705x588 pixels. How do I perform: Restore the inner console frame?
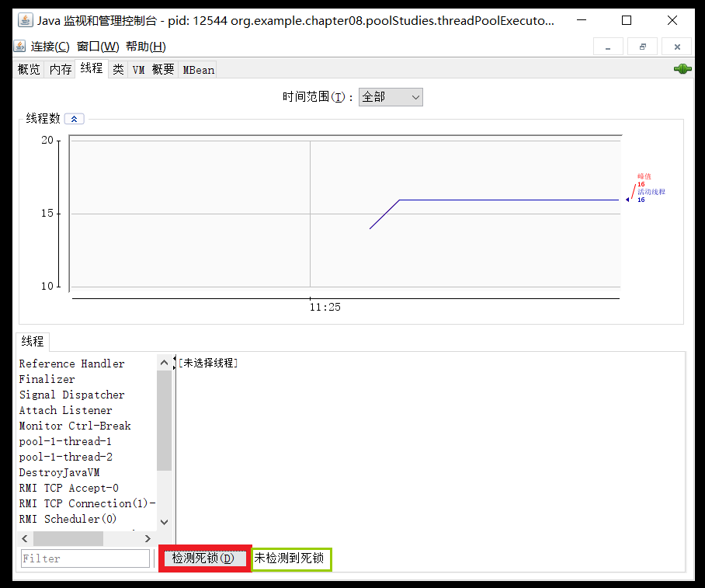[x=643, y=47]
